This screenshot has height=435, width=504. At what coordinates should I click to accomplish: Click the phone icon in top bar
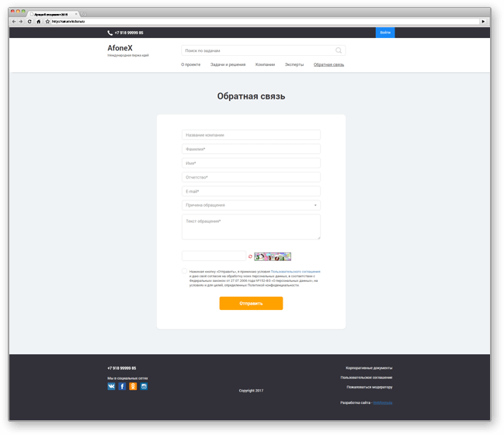pos(110,33)
